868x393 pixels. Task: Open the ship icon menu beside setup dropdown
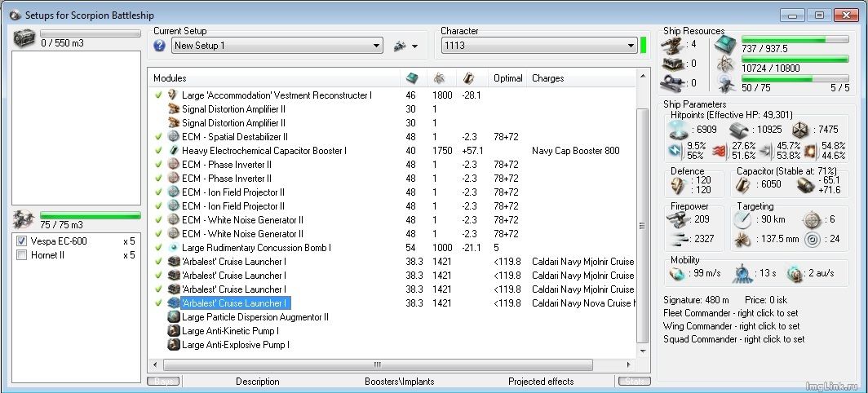click(405, 46)
